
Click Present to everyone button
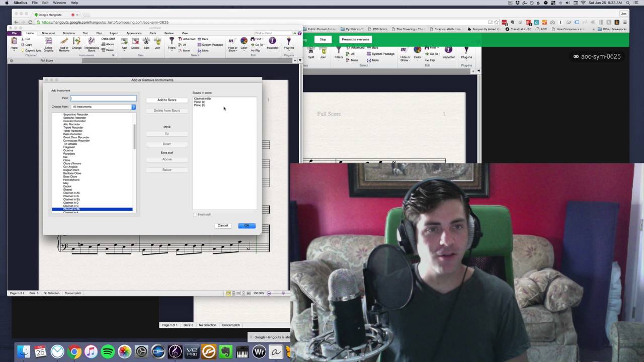click(355, 39)
